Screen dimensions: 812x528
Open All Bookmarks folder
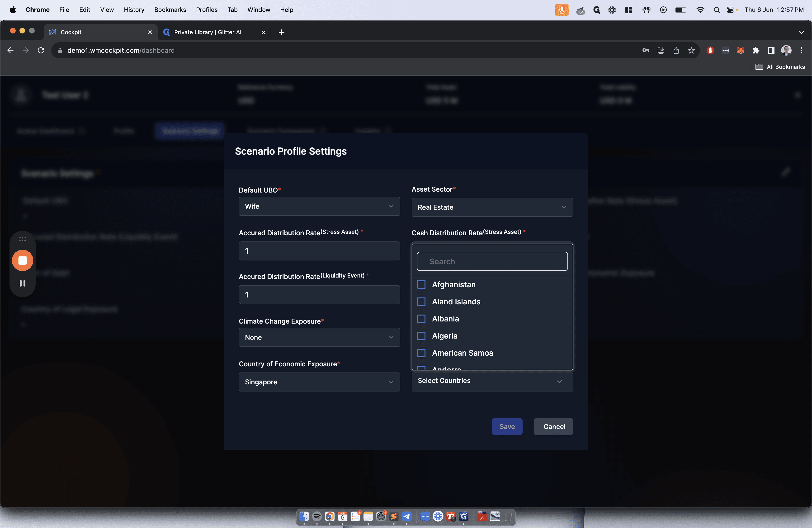point(780,67)
